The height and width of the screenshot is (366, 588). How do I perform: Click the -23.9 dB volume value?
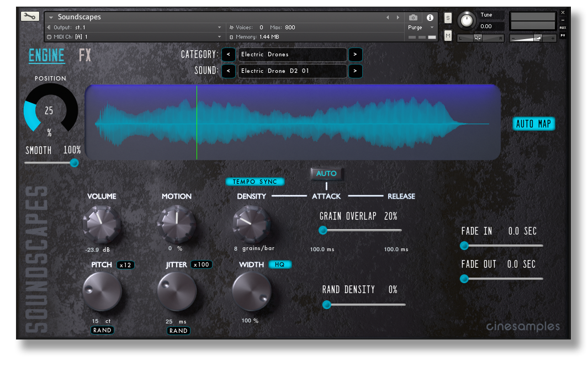[98, 250]
